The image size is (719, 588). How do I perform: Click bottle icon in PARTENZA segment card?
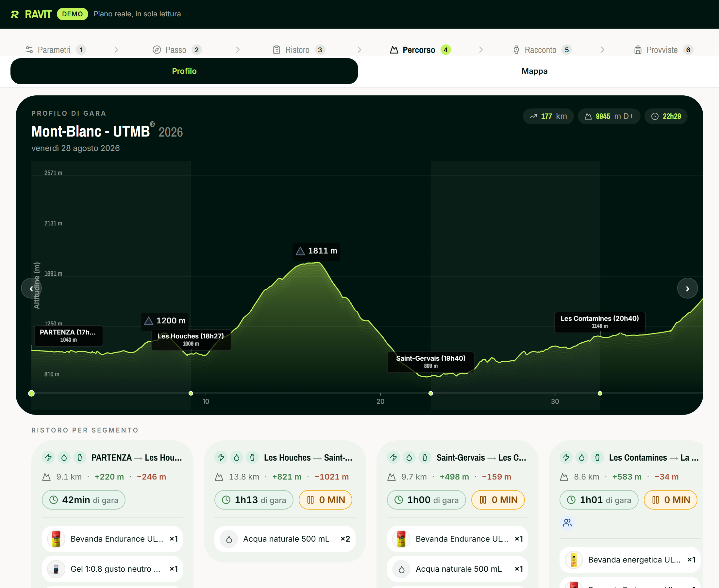click(80, 458)
